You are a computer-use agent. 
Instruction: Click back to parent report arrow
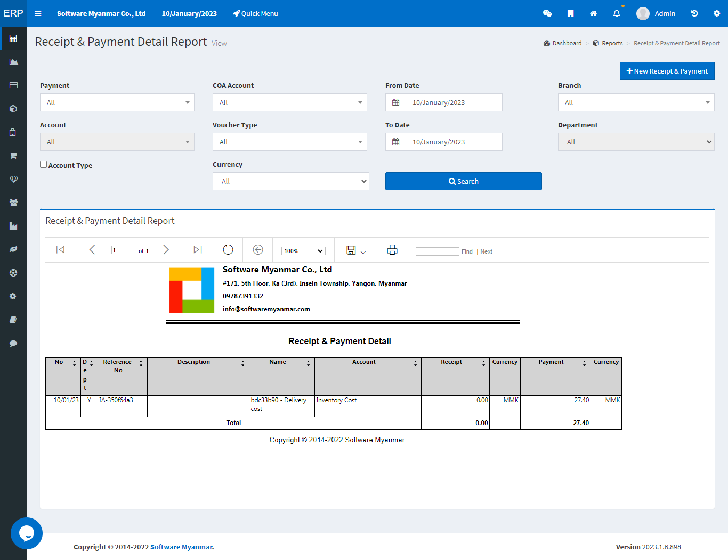(x=258, y=250)
